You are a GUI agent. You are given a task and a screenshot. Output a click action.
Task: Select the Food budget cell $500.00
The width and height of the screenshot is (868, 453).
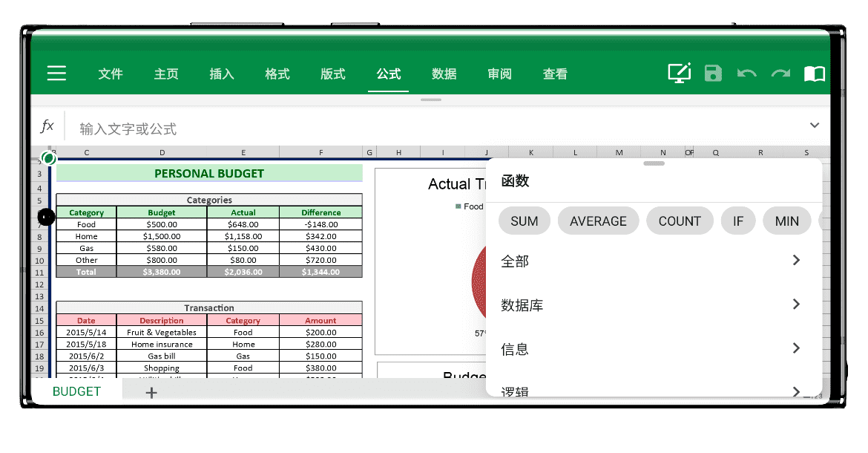(x=162, y=224)
